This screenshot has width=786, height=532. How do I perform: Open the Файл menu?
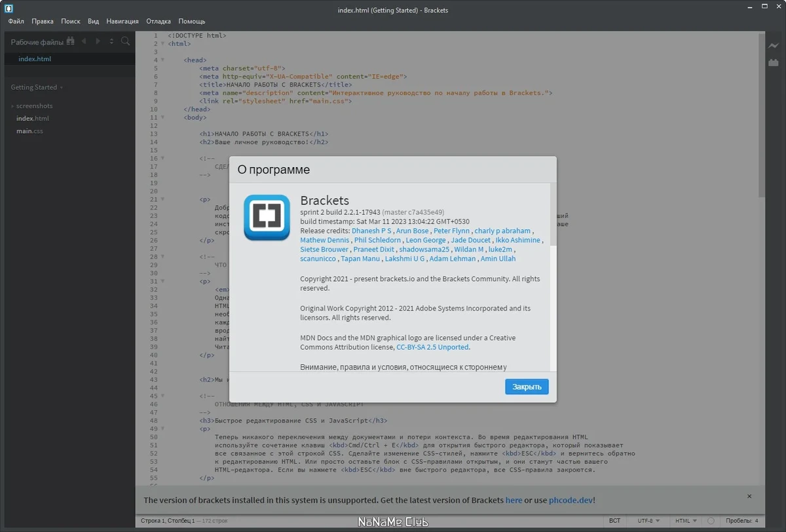click(16, 21)
